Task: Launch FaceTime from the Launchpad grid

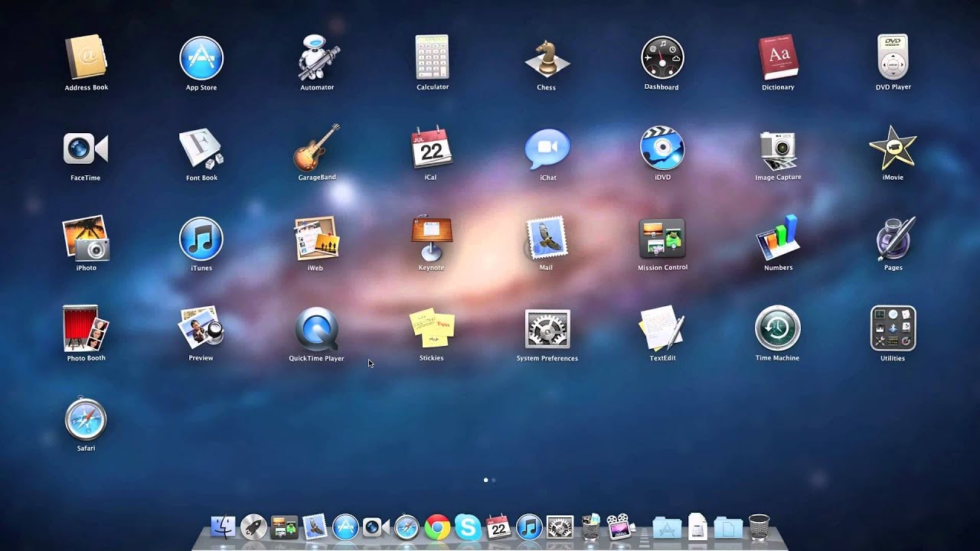Action: [86, 148]
